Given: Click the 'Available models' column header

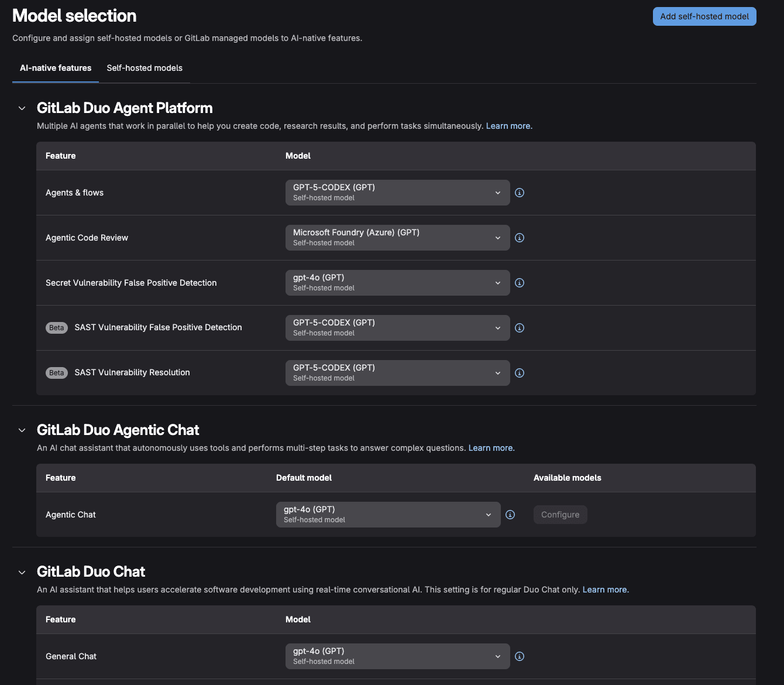Looking at the screenshot, I should point(568,478).
